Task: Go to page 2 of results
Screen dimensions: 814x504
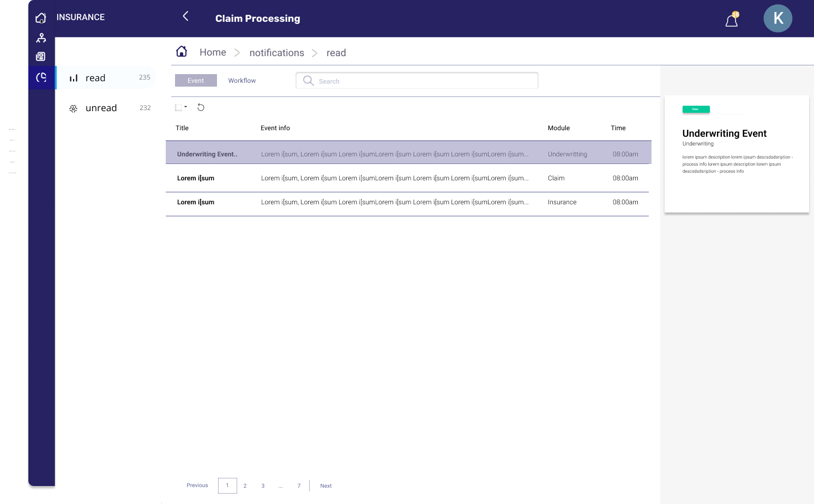Action: pyautogui.click(x=245, y=486)
